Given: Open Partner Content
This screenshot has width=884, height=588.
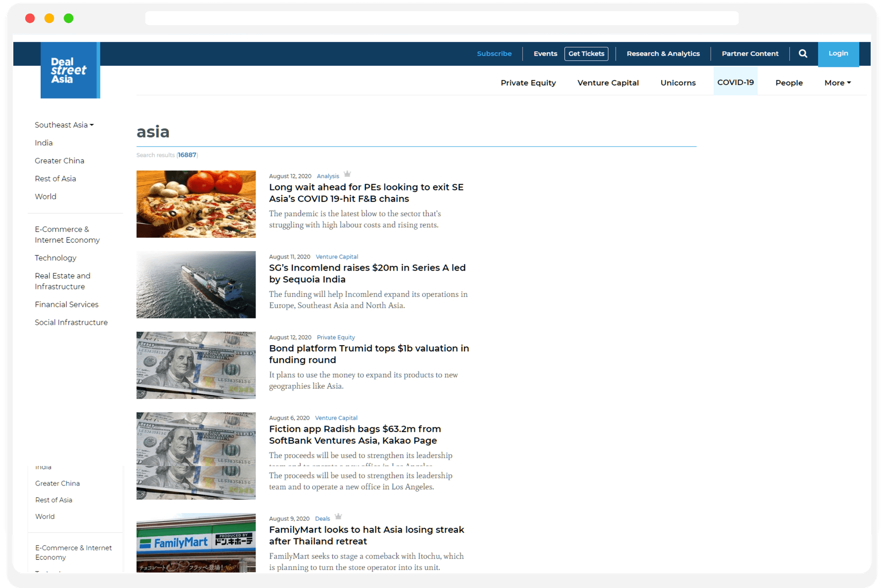Looking at the screenshot, I should [x=750, y=53].
